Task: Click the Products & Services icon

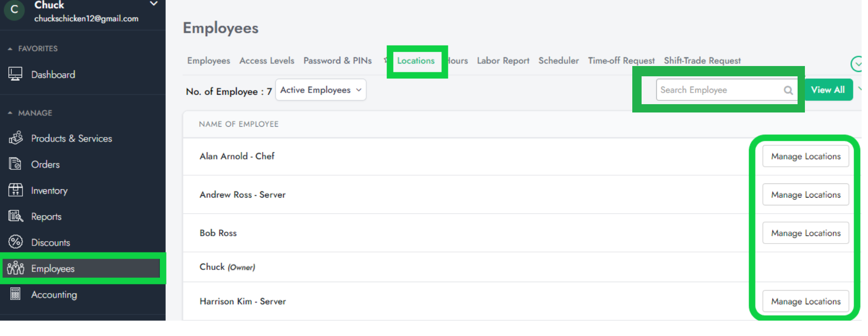Action: (x=16, y=138)
